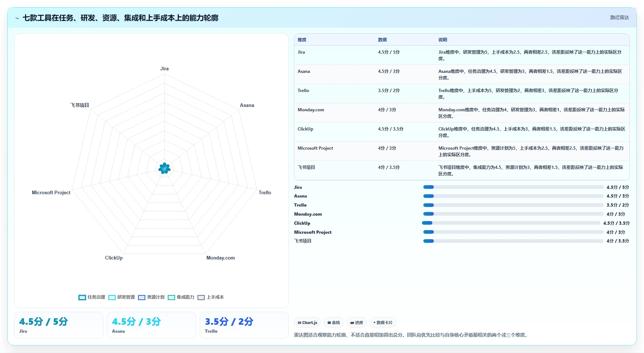Select the Microsoft Project row name in table
The height and width of the screenshot is (353, 644).
(315, 148)
